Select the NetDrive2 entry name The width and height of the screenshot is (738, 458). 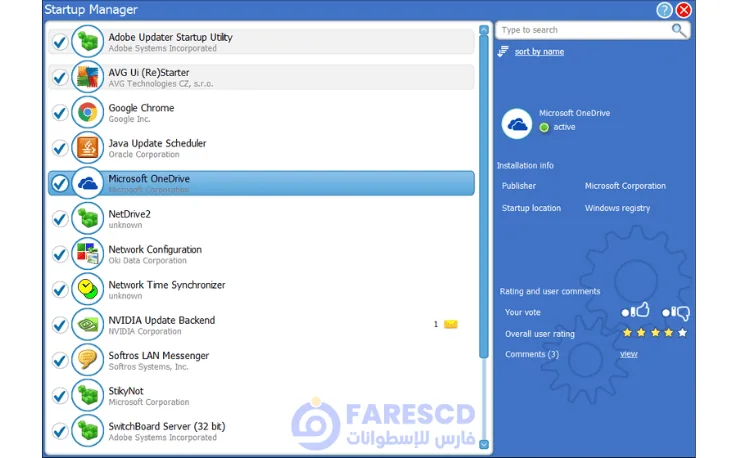coord(129,214)
